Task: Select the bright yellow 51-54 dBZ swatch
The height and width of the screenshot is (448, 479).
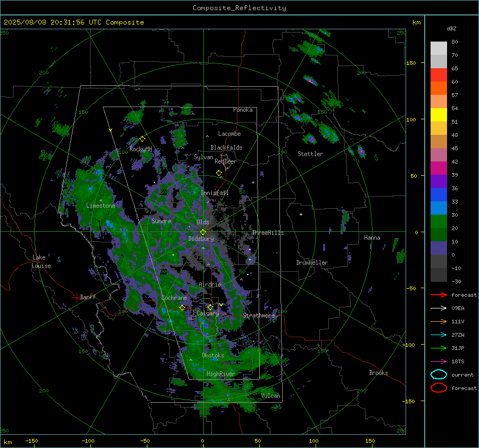Action: pyautogui.click(x=439, y=115)
